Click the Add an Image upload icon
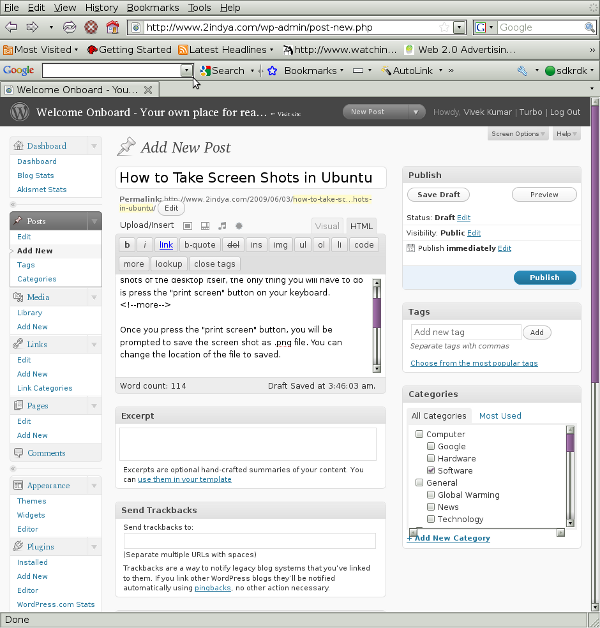The width and height of the screenshot is (600, 628). (187, 226)
